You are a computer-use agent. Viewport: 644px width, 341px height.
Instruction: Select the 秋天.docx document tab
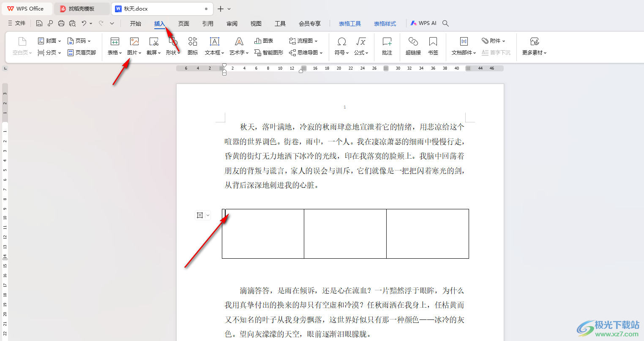(x=162, y=8)
